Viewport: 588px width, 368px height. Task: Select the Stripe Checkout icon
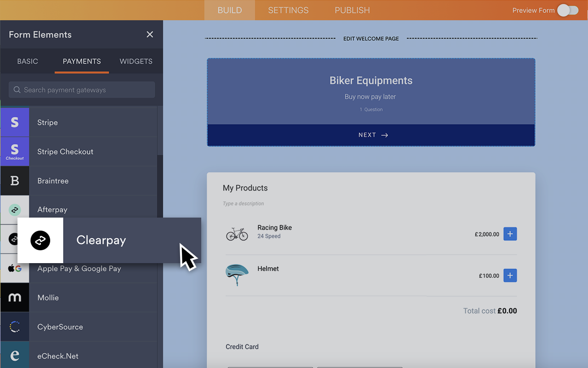(x=15, y=151)
